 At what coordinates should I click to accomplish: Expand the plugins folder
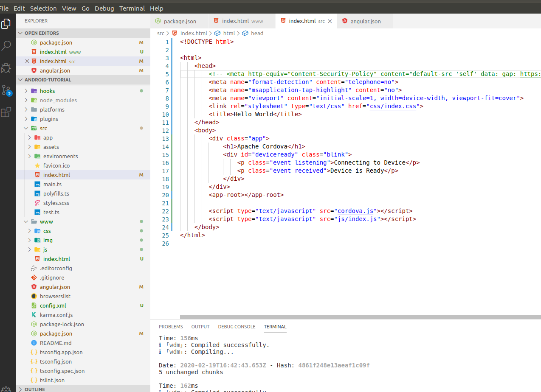pos(26,119)
